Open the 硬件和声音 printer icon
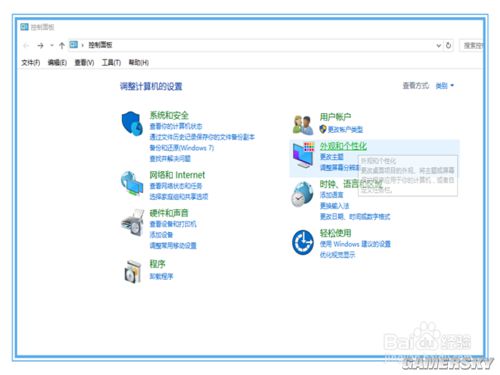Viewport: 500px width, 375px height. pyautogui.click(x=132, y=222)
